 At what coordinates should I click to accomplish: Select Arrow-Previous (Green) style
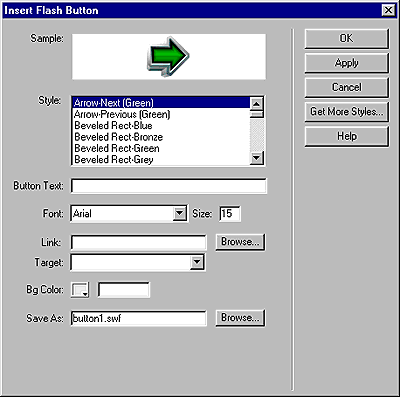click(161, 114)
